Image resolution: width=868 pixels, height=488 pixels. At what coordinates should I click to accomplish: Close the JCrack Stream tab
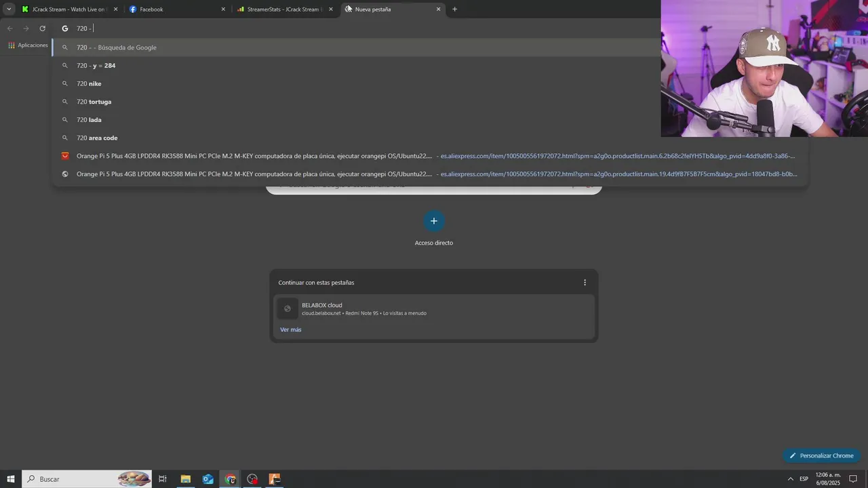[x=115, y=9]
